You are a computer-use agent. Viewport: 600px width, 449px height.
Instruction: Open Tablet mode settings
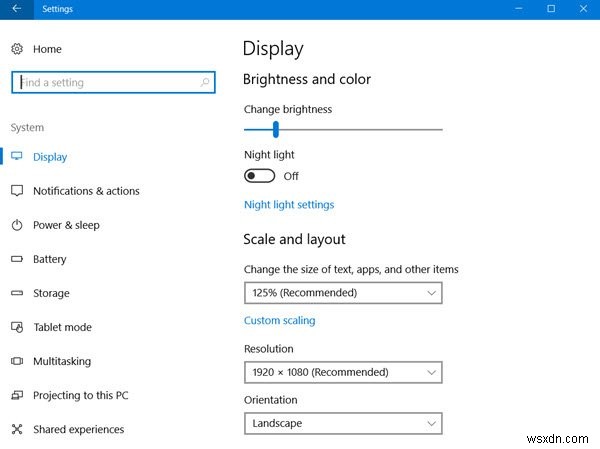[x=62, y=327]
